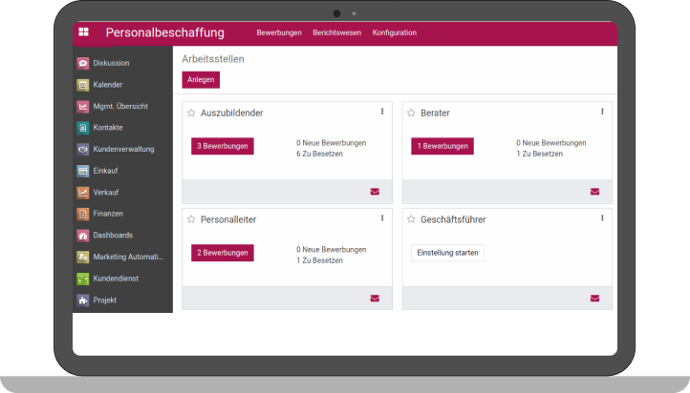Expand the three-dot menu on Auszubildender card

point(382,112)
